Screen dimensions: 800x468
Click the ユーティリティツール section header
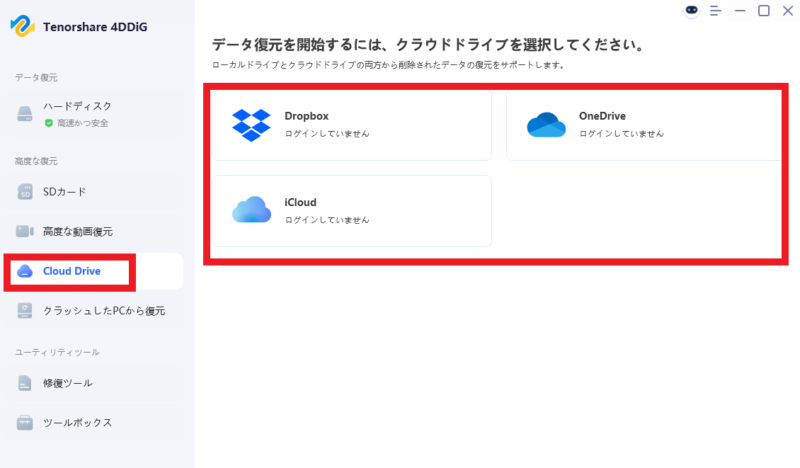point(57,352)
